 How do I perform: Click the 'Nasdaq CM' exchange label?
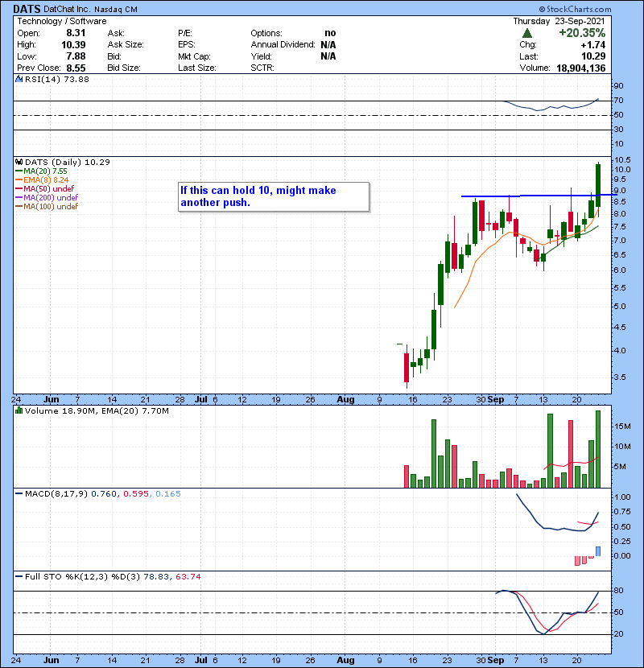(116, 10)
